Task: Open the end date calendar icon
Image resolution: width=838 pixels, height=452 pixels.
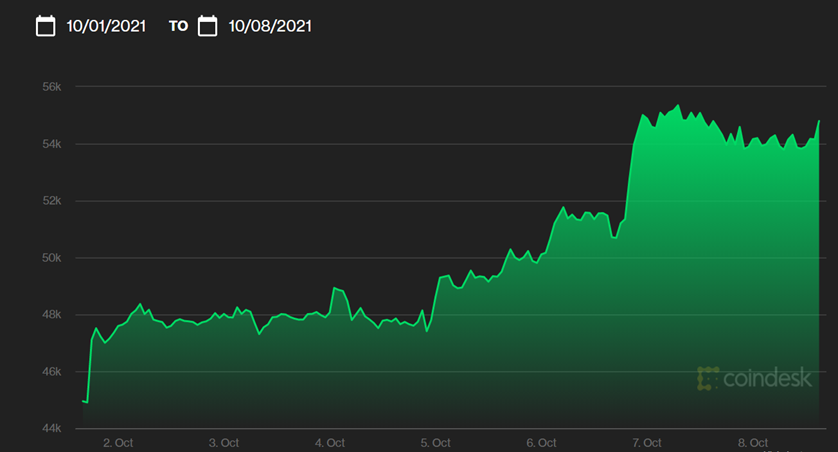Action: pyautogui.click(x=207, y=26)
